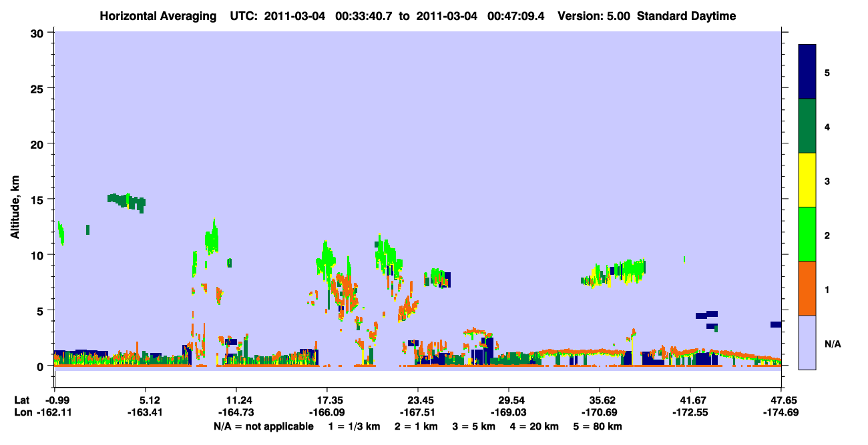Click 'Version: 5.00' in the title
Viewport: 868px width, 445px height.
click(596, 16)
